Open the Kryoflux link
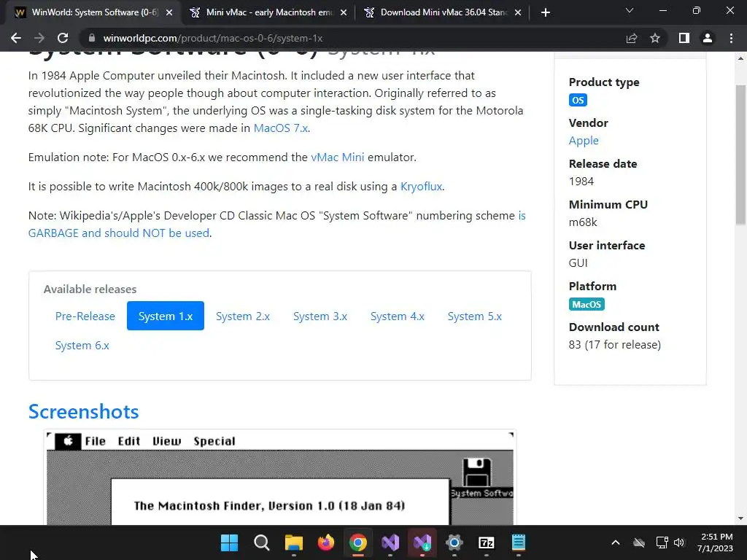Image resolution: width=747 pixels, height=560 pixels. click(x=421, y=186)
